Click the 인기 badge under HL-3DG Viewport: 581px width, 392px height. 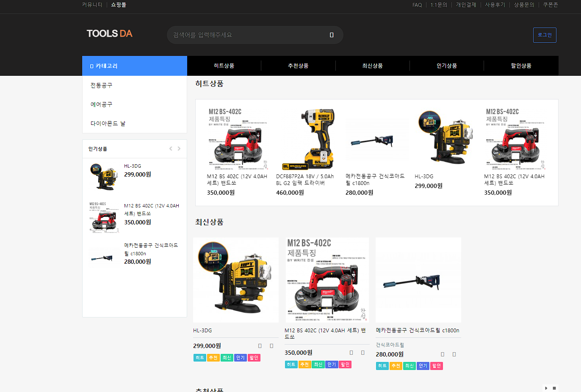[x=241, y=358]
